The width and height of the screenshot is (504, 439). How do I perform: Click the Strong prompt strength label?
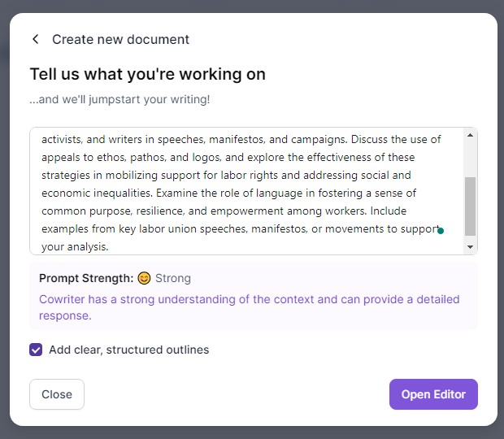click(x=173, y=278)
